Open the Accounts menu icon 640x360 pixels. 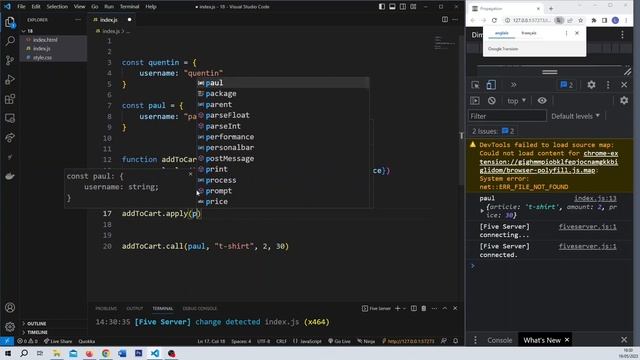(10, 307)
